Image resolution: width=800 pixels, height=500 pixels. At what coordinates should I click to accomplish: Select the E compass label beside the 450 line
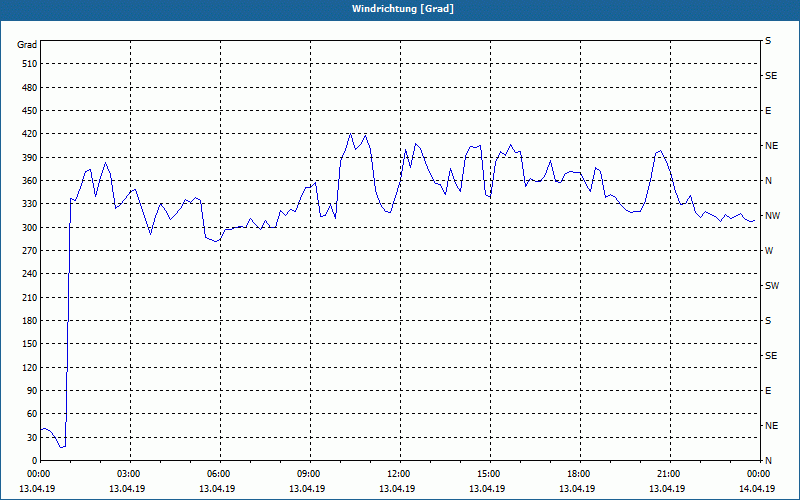[x=768, y=111]
